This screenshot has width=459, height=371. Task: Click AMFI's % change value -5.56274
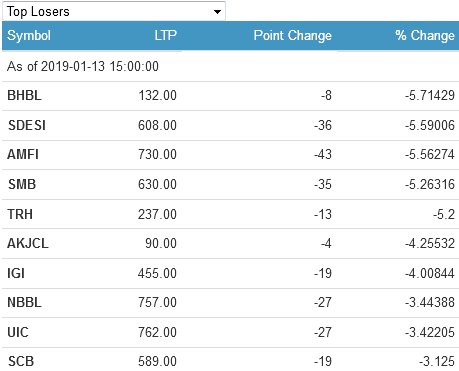pos(430,155)
